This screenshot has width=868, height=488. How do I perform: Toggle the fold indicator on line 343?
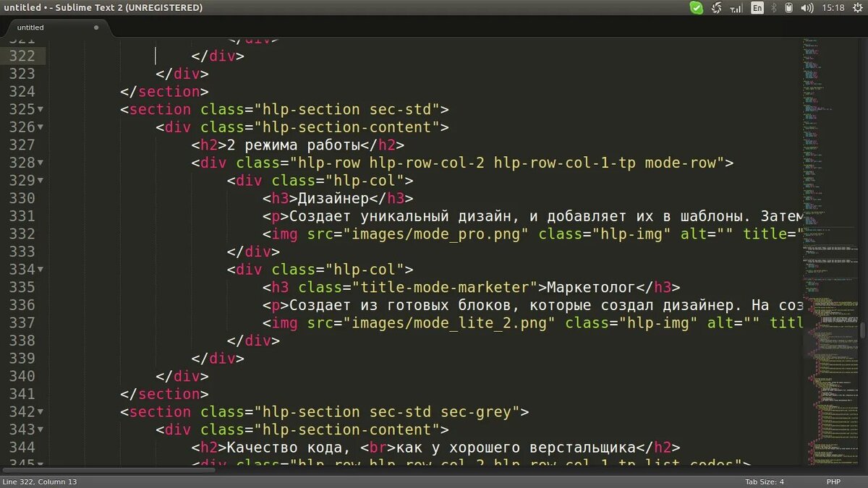(x=41, y=429)
